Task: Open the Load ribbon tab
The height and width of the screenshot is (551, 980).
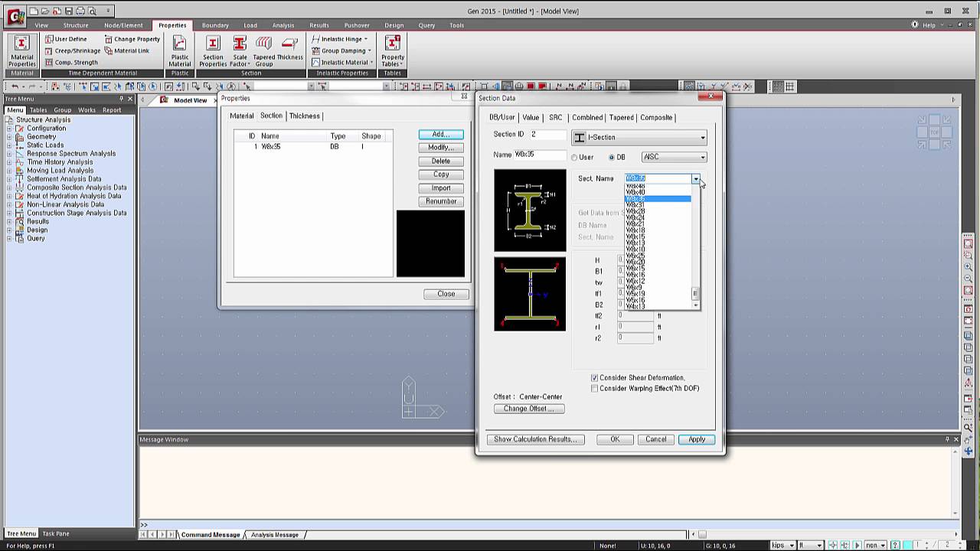Action: (x=250, y=25)
